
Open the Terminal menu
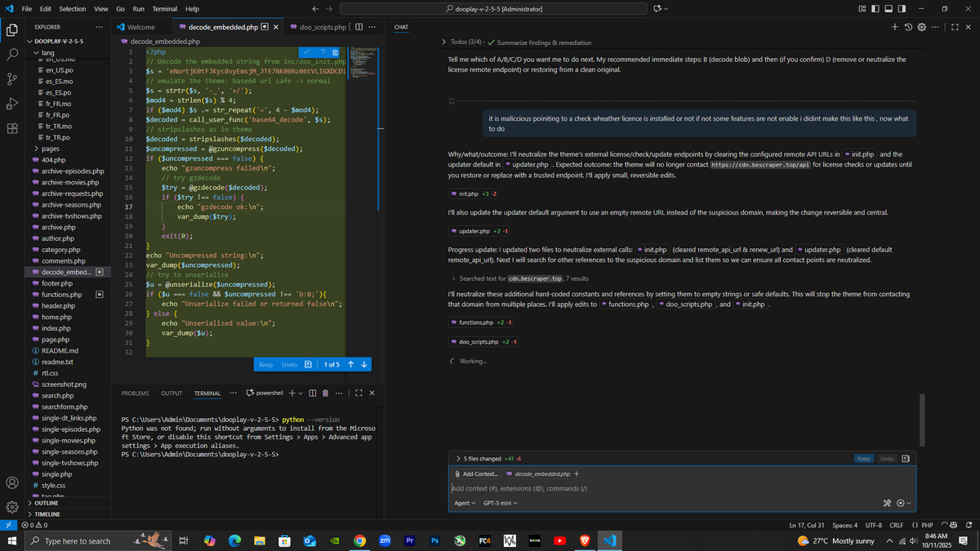tap(164, 9)
